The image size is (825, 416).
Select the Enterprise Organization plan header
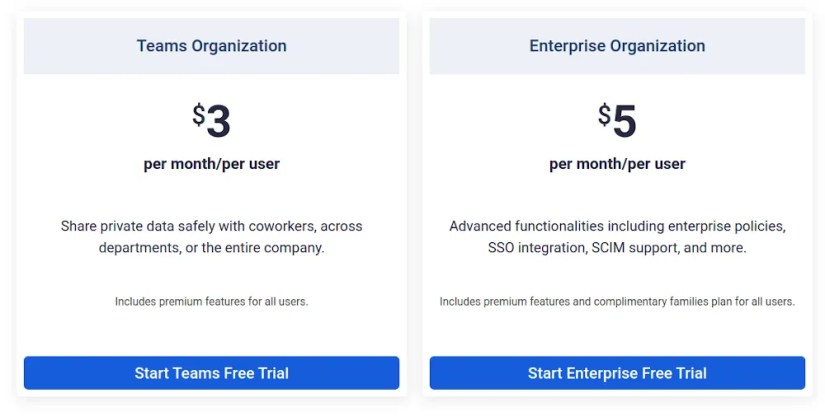point(617,46)
